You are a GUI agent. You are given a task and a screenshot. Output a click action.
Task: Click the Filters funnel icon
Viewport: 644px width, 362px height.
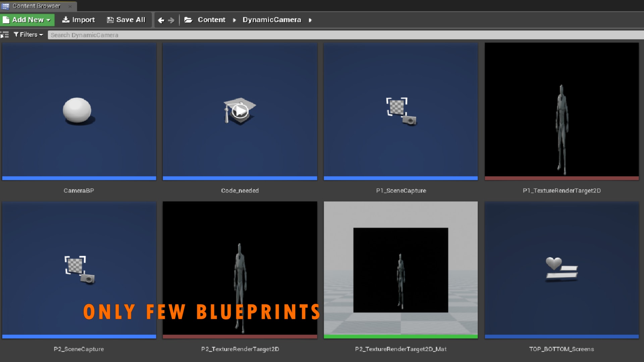(x=16, y=35)
